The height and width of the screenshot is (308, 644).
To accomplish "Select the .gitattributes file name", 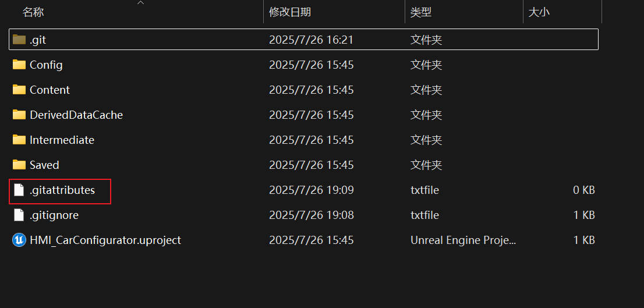I will pyautogui.click(x=62, y=190).
